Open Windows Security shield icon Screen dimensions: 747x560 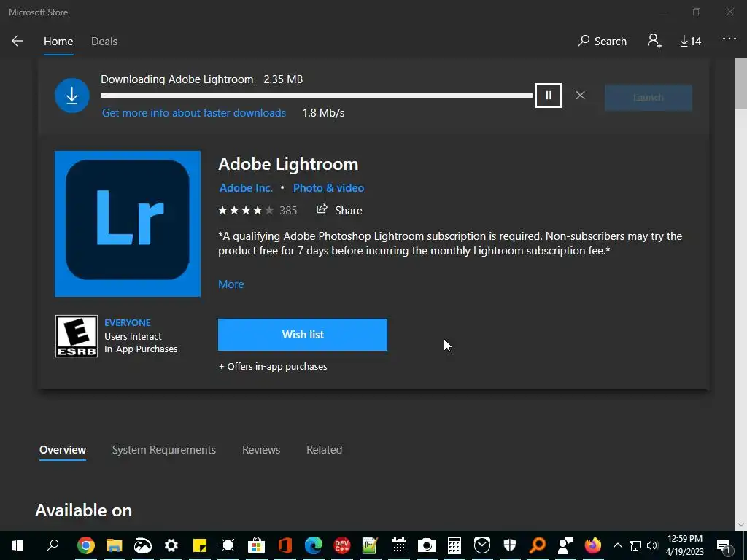(510, 545)
